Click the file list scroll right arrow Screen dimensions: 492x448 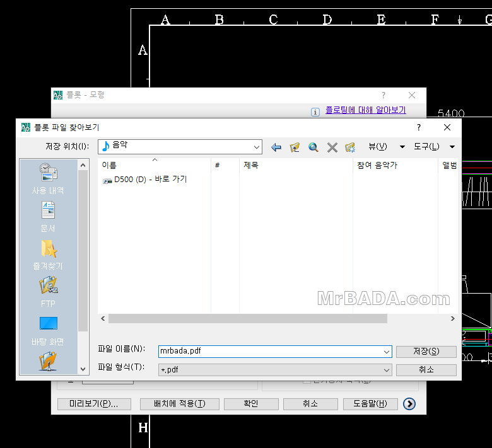452,319
